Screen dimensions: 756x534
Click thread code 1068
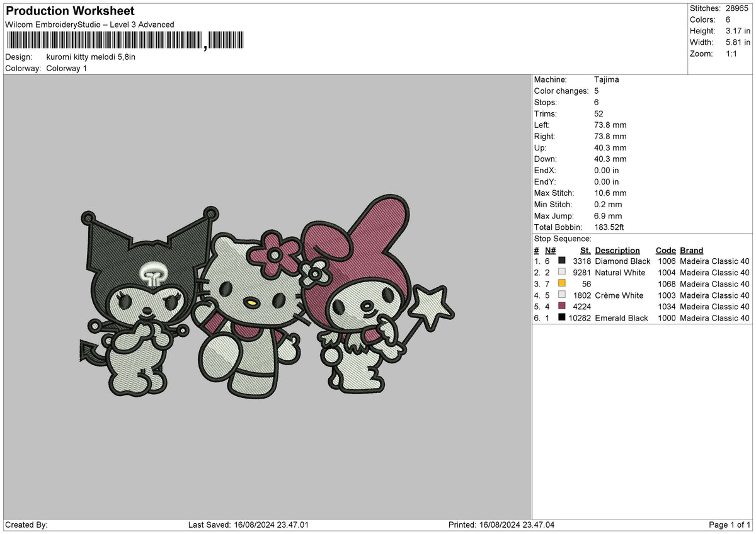tap(667, 284)
